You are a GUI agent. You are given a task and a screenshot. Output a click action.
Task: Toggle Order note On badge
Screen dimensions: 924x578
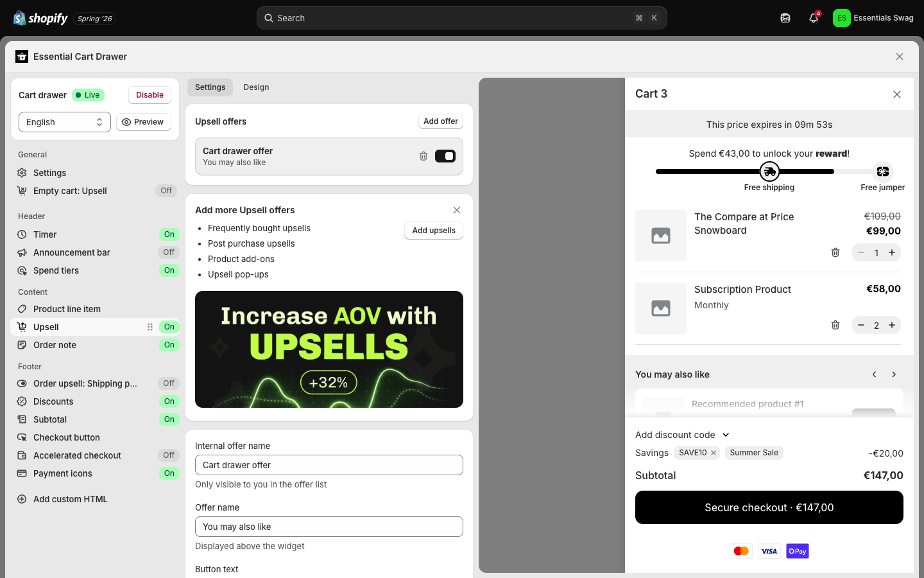169,345
